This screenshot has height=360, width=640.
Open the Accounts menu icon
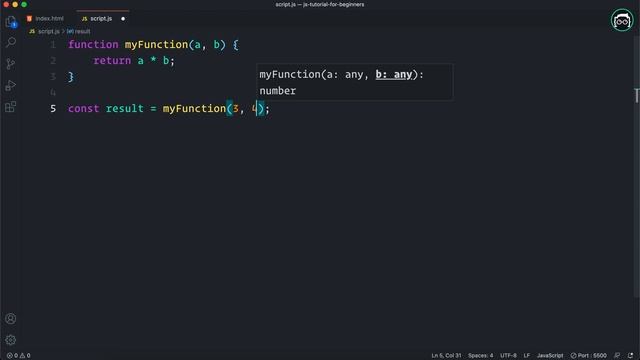point(11,318)
